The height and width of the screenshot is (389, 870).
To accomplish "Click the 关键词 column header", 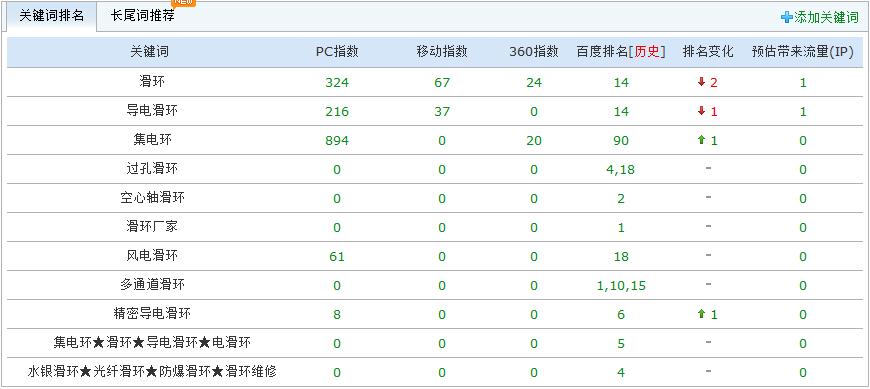I will (149, 52).
